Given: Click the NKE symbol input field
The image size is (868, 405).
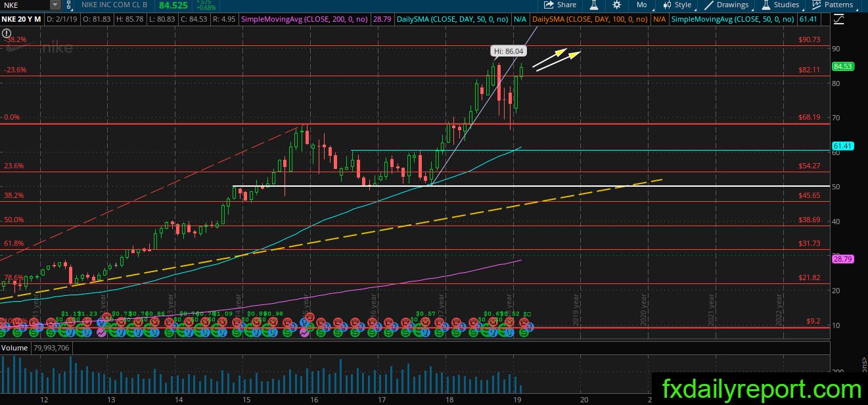Looking at the screenshot, I should click(x=24, y=5).
